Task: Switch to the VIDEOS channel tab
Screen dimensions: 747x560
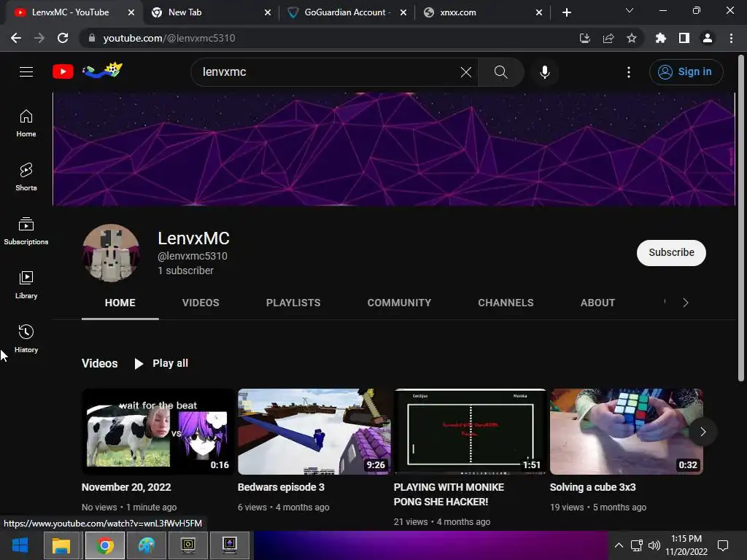Action: (x=201, y=303)
